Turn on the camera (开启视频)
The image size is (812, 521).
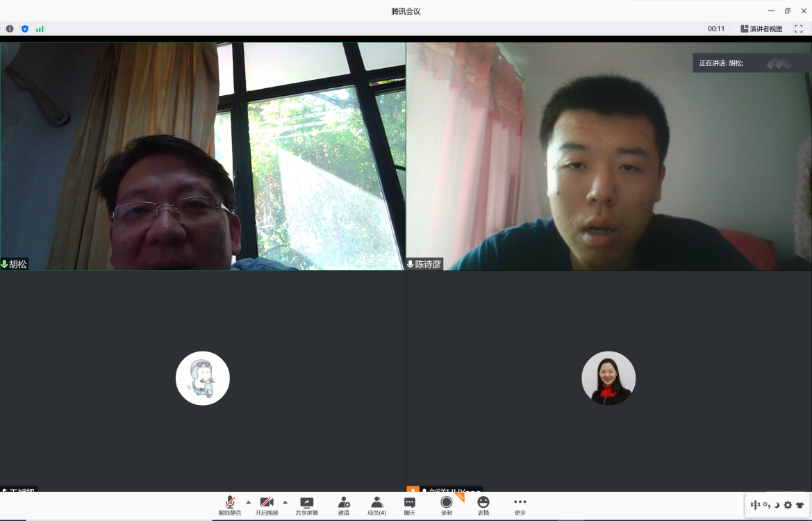(267, 506)
